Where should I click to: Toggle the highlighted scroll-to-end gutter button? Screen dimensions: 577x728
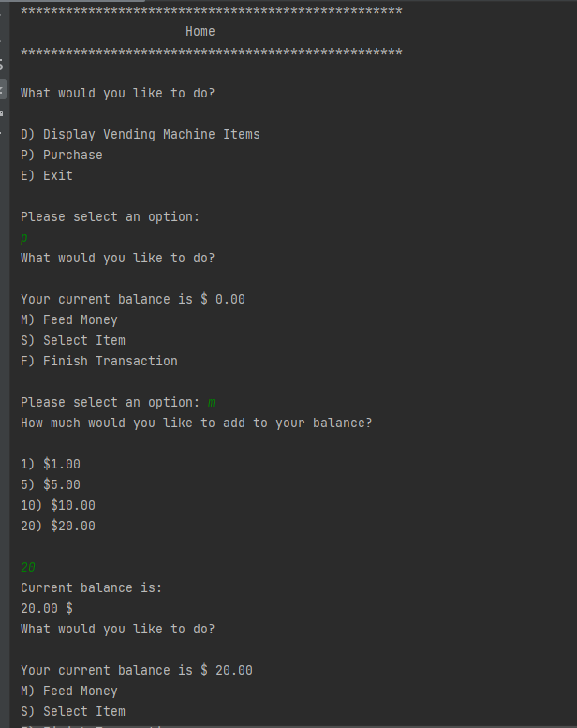coord(2,90)
